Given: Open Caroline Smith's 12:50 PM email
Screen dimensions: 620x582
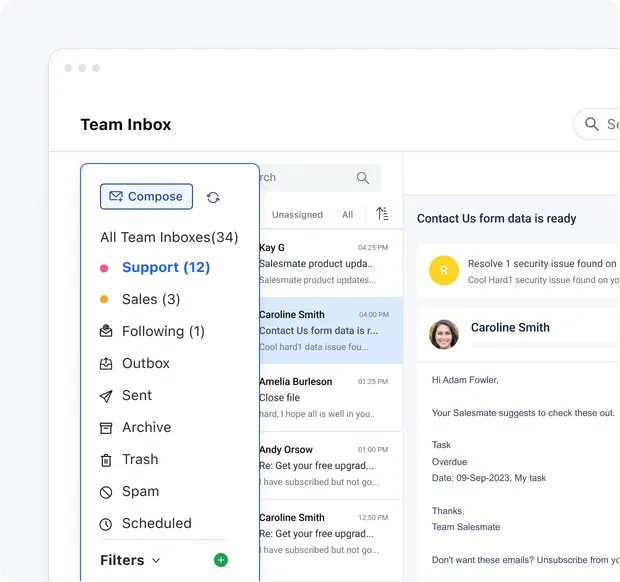Looking at the screenshot, I should [331, 534].
